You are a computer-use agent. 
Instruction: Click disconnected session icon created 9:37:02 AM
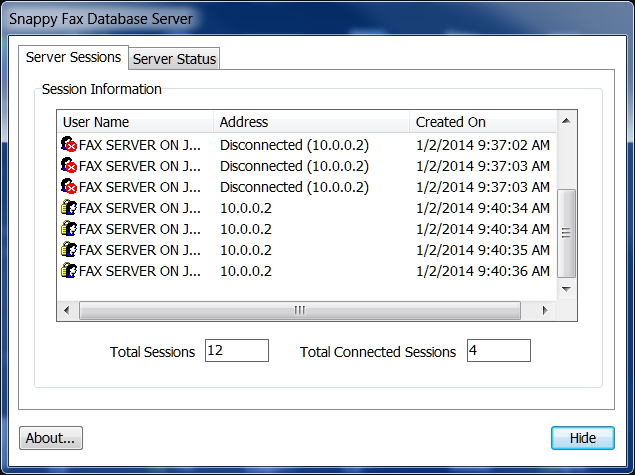69,145
